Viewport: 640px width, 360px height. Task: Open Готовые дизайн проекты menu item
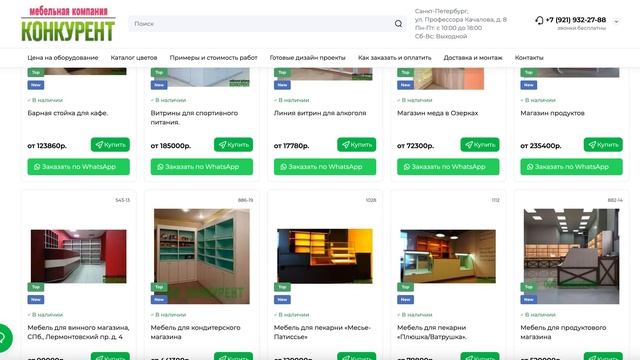[x=307, y=58]
